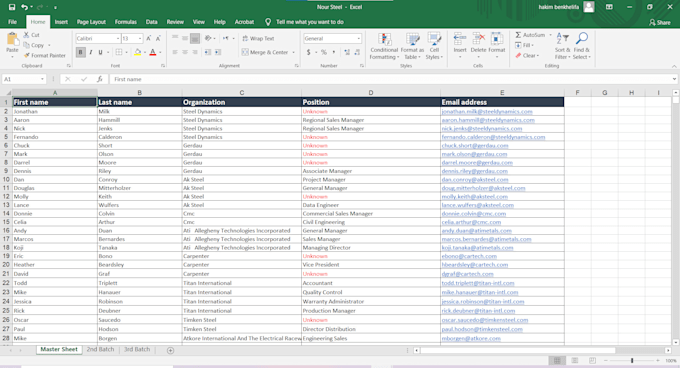
Task: Click the Insert cells icon
Action: tap(460, 39)
